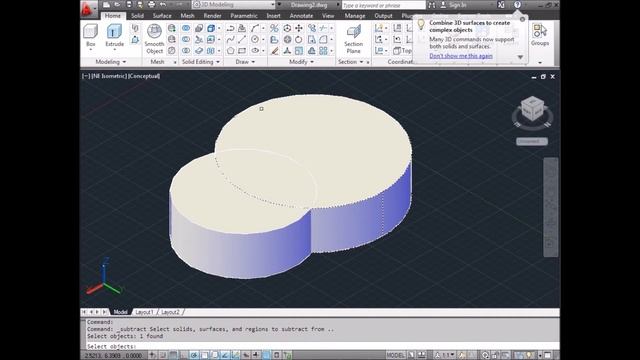Switch to the Solid ribbon tab
Viewport: 640px width, 360px height.
point(137,16)
